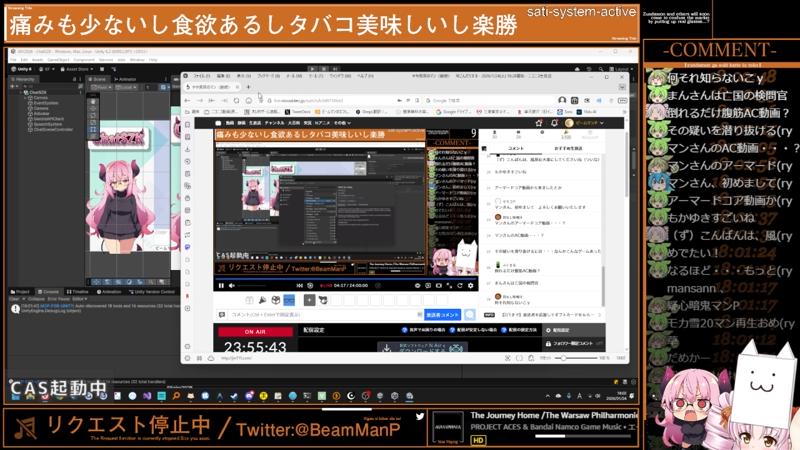Adjust the player volume slider
800x450 pixels.
pyautogui.click(x=252, y=286)
